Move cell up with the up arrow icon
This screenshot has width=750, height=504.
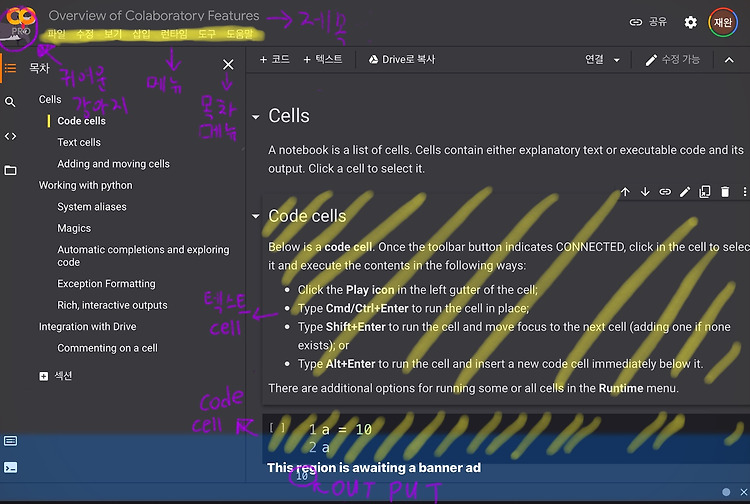tap(625, 192)
